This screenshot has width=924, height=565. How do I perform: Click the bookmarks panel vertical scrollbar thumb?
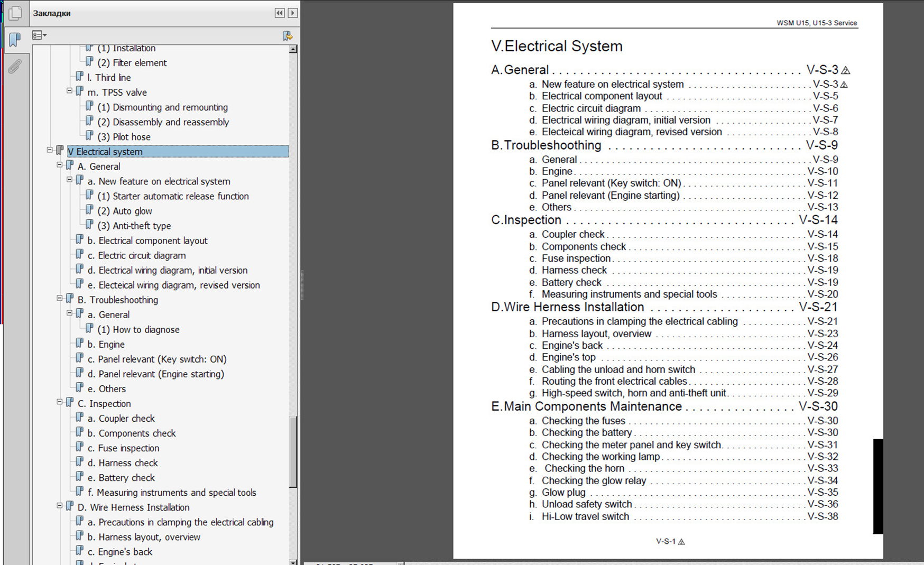tap(293, 452)
